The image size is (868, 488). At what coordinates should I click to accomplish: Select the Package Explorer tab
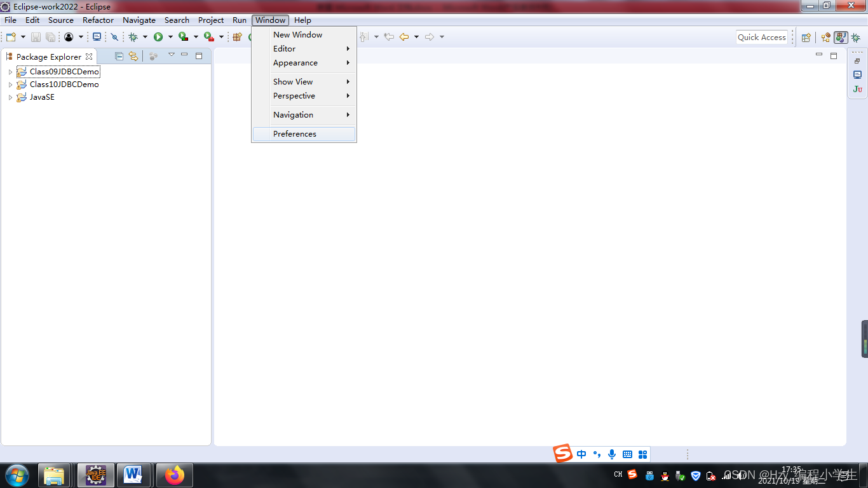pyautogui.click(x=49, y=57)
